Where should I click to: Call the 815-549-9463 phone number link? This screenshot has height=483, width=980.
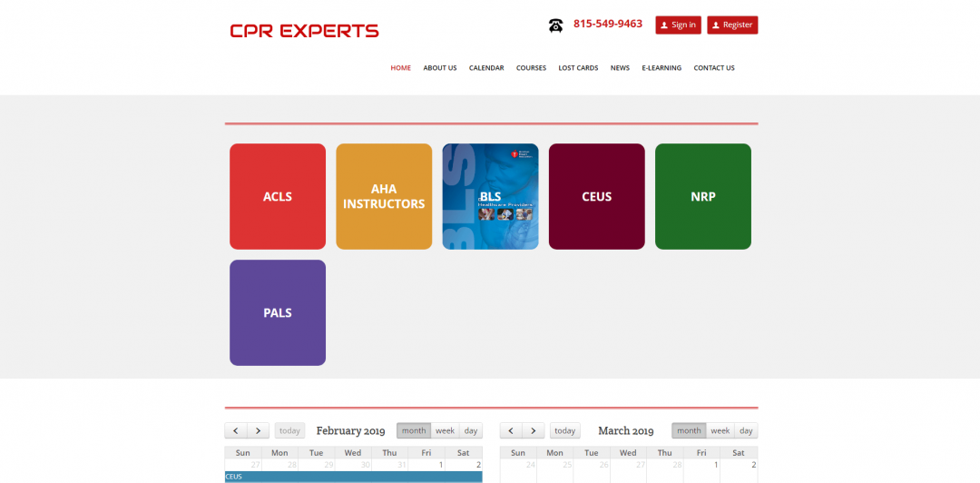click(x=607, y=24)
